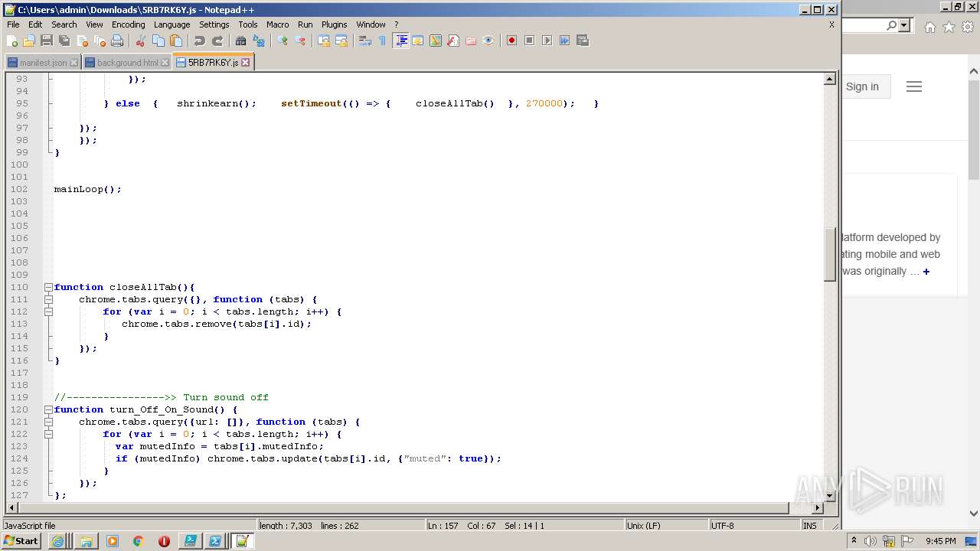Save current recorded macro icon

click(582, 41)
